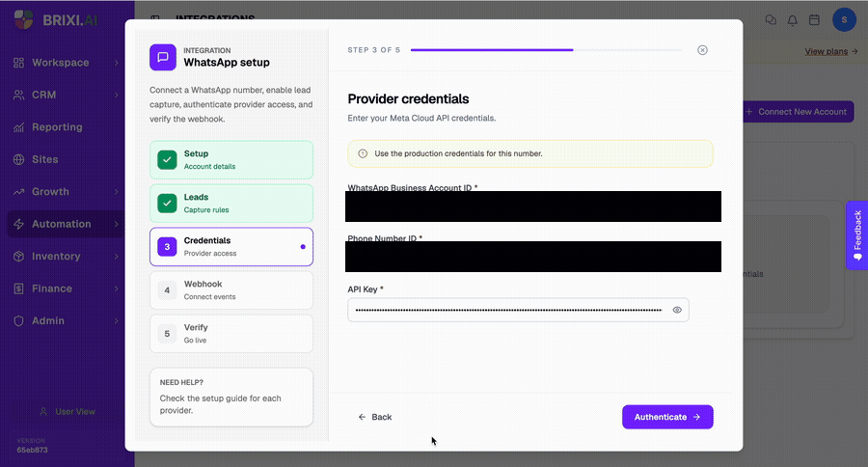Click the step 4 number badge

click(x=167, y=290)
